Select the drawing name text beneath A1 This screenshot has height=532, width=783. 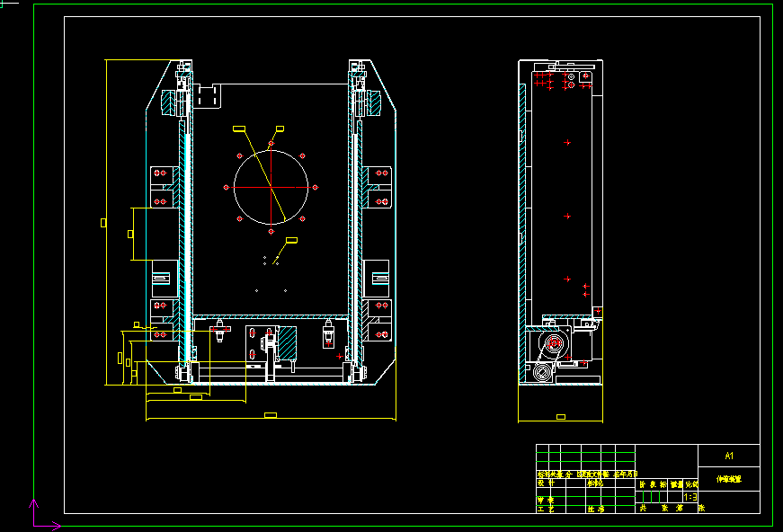click(x=729, y=479)
